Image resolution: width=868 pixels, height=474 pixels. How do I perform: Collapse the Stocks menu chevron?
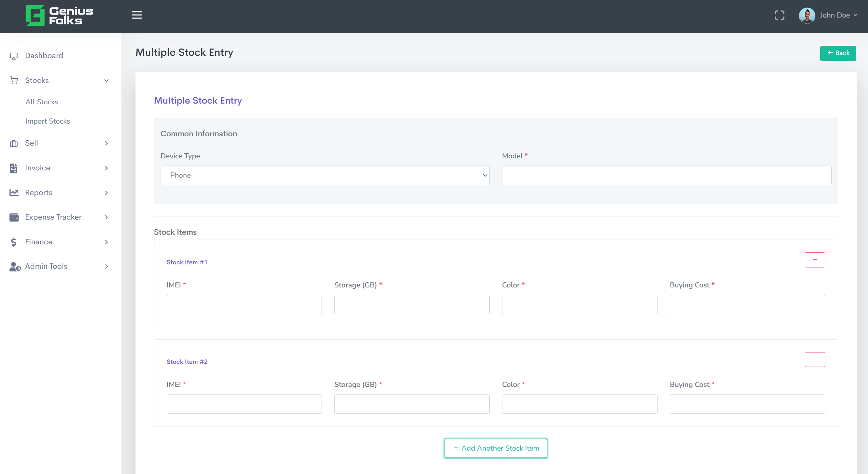tap(106, 80)
